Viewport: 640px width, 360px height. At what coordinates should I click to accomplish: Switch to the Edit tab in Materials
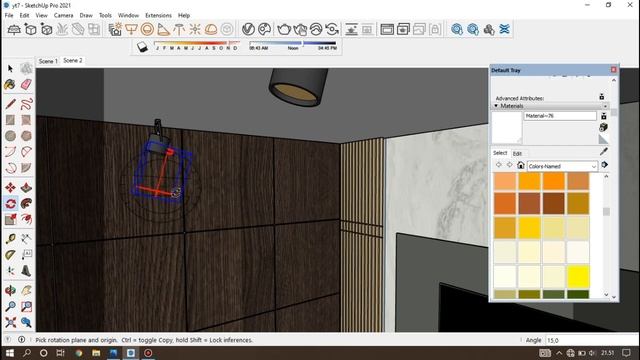tap(517, 153)
